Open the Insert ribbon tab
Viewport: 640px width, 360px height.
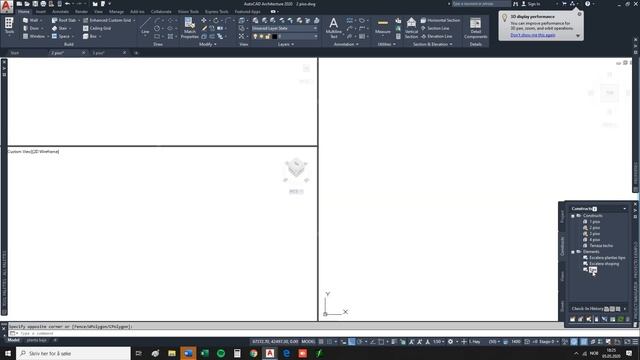click(x=41, y=12)
